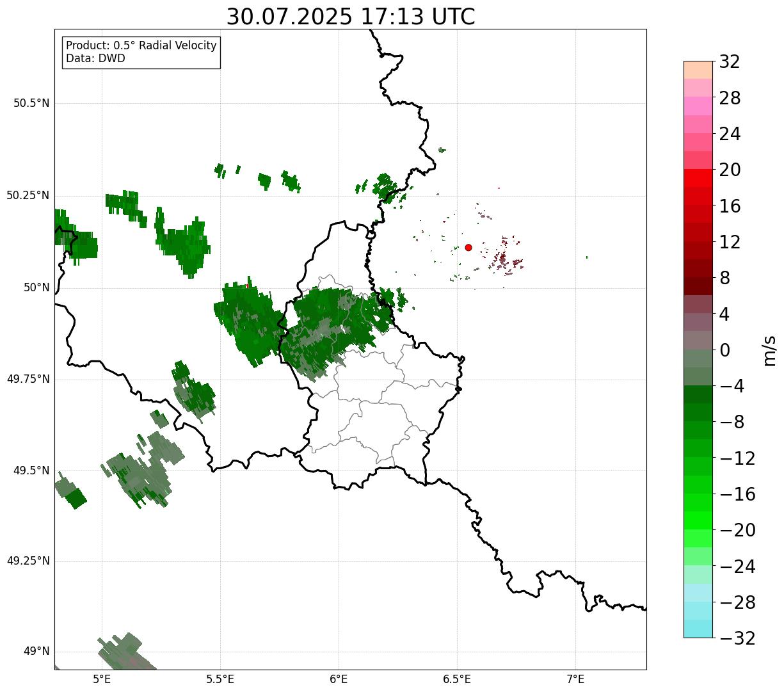The height and width of the screenshot is (692, 784).
Task: Click the 5.5°E longitude label
Action: (x=220, y=679)
